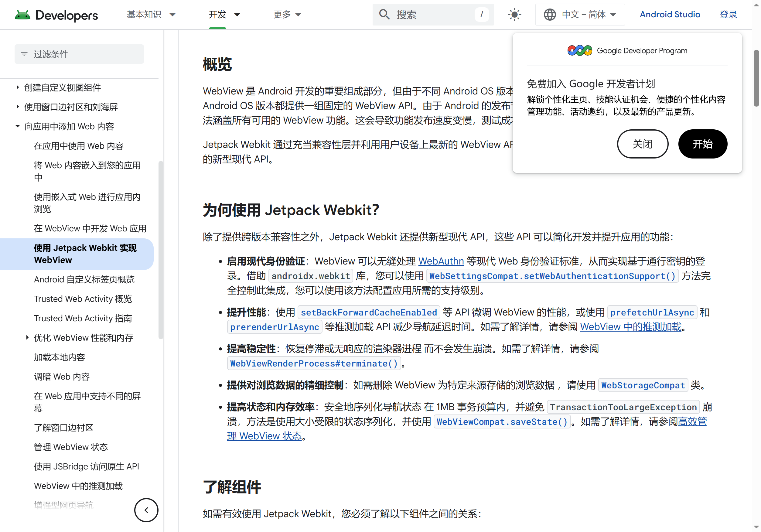Open WebStorageCompat code link
This screenshot has height=532, width=761.
point(643,385)
